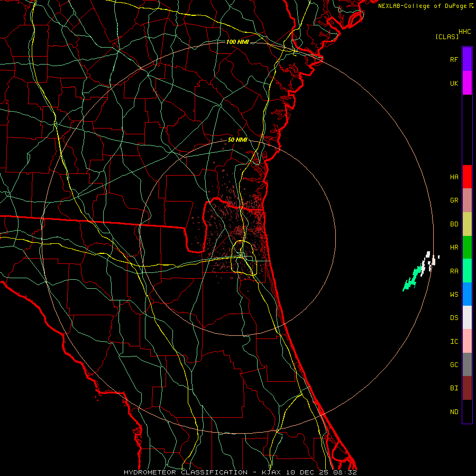Select the DS legend label
Image resolution: width=476 pixels, height=476 pixels.
pyautogui.click(x=454, y=318)
